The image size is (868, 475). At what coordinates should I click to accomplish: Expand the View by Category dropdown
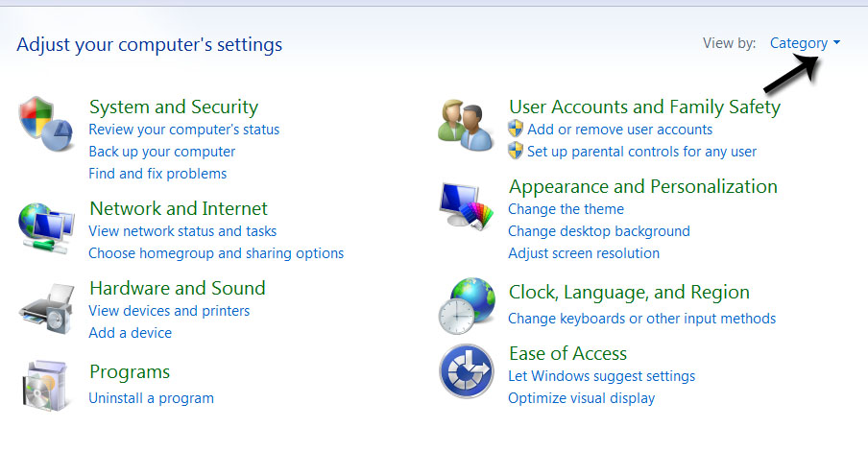[x=805, y=43]
